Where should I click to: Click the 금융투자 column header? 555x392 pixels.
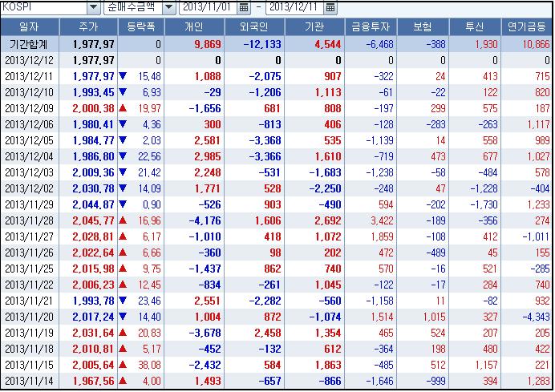(371, 27)
